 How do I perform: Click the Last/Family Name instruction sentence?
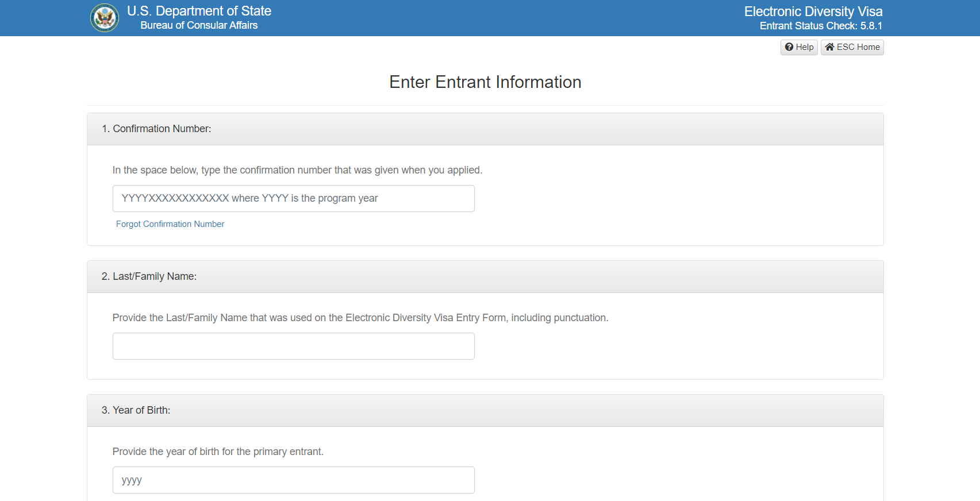pos(360,318)
